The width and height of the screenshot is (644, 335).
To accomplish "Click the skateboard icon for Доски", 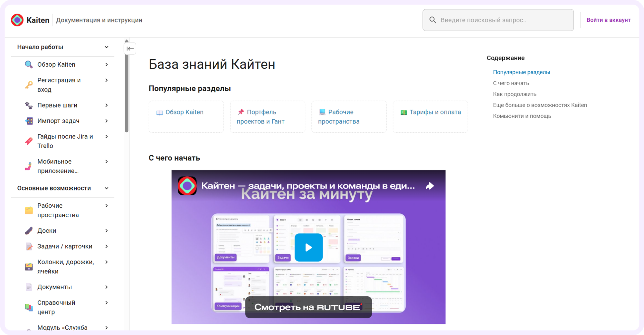I will click(29, 231).
